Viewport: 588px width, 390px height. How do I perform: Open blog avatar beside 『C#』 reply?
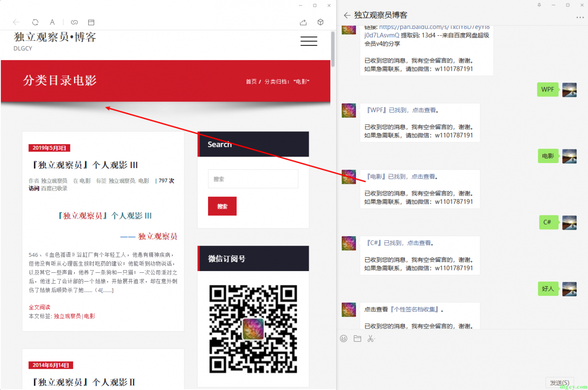point(349,243)
